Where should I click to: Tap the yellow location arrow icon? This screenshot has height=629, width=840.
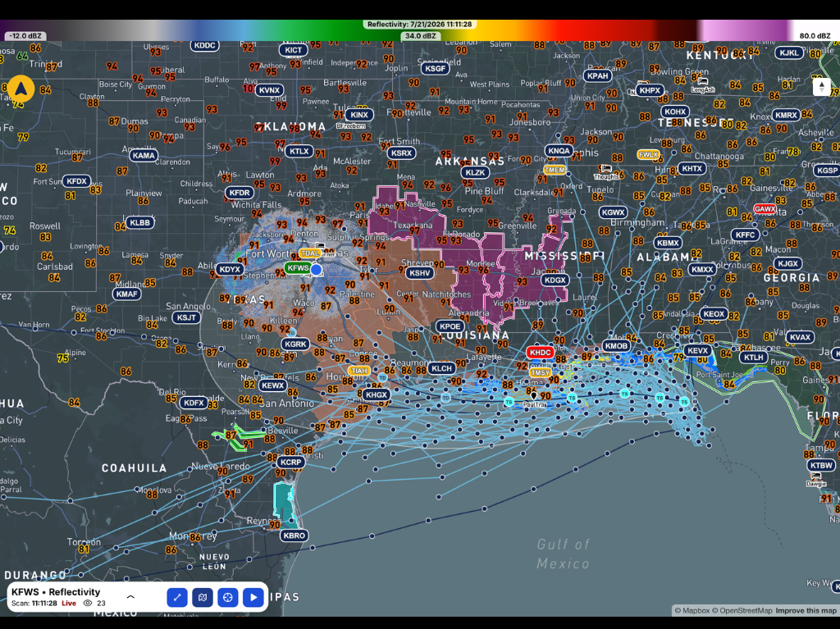21,89
